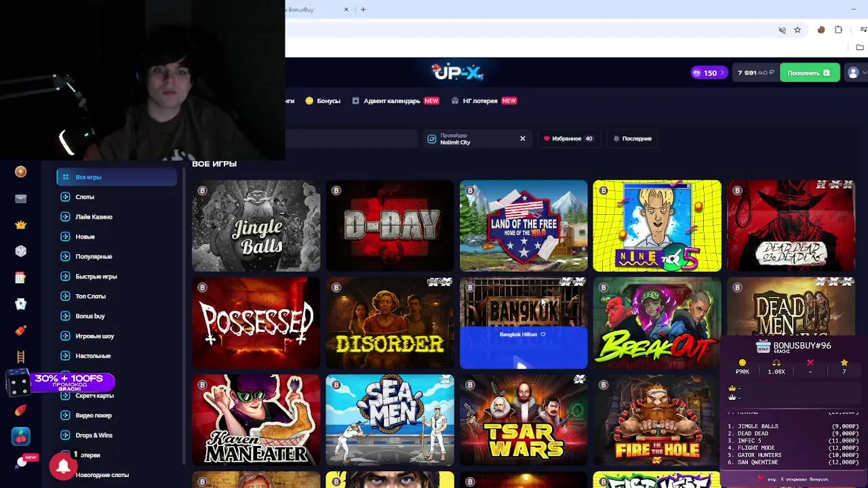Open Nine to 5 game thumbnail
The width and height of the screenshot is (868, 488).
click(x=657, y=226)
